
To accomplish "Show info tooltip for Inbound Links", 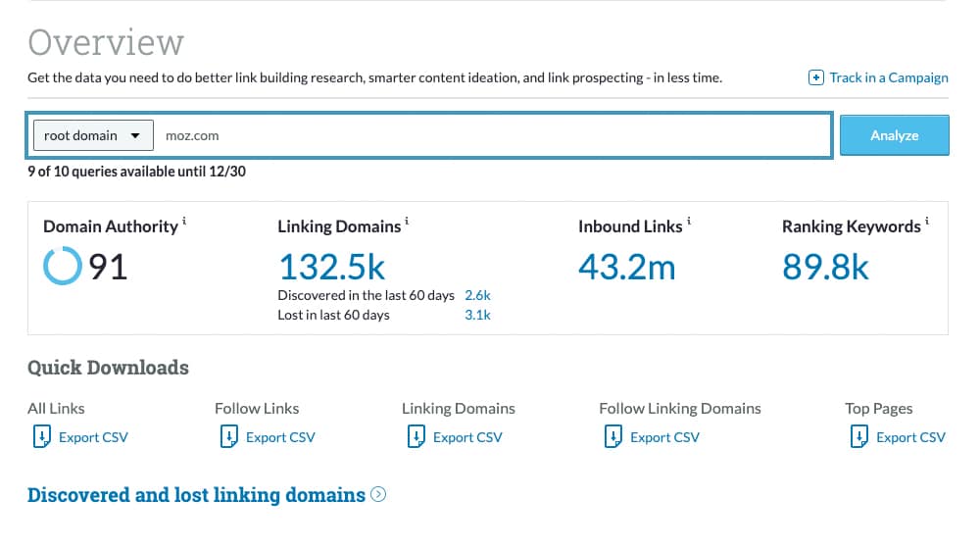I will (x=689, y=221).
